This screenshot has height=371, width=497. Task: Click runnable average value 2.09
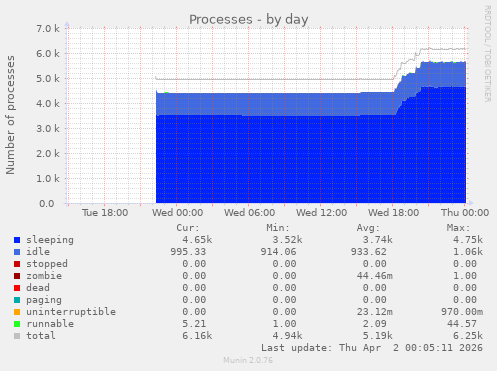click(375, 324)
